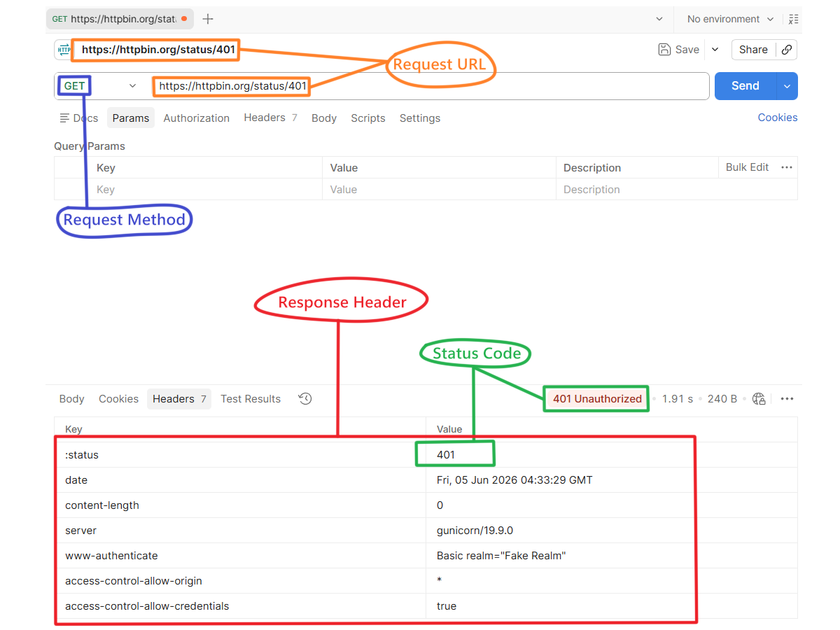Click the access-control-allow-credentials header key
840x630 pixels.
(x=147, y=606)
